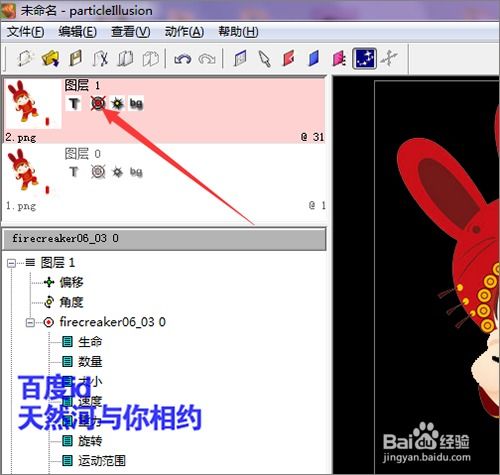Select the 数量 property
Viewport: 500px width, 475px height.
point(90,362)
